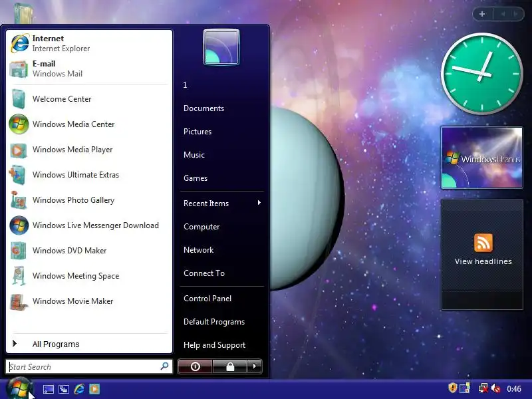Open the Music folder
532x399 pixels.
[221, 155]
